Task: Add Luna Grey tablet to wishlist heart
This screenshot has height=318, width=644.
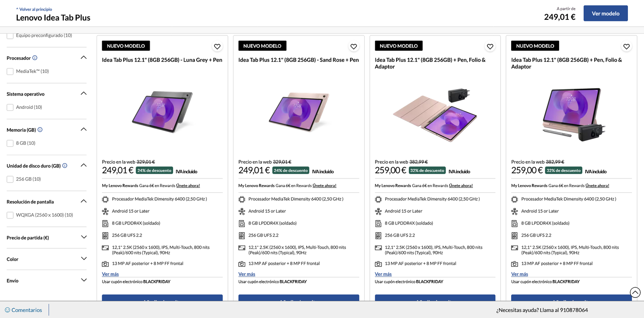Action: (217, 46)
